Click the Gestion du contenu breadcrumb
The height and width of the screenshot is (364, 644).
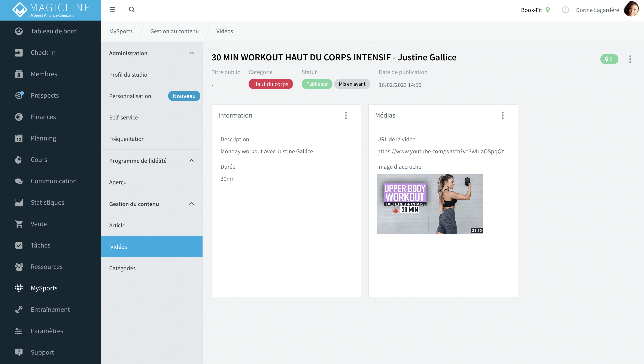(174, 31)
